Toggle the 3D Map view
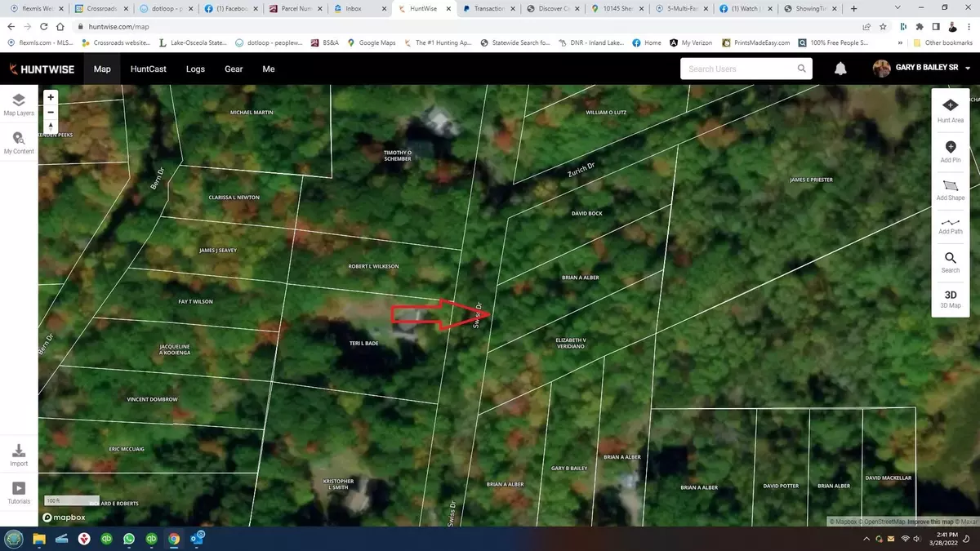The height and width of the screenshot is (551, 980). point(951,299)
